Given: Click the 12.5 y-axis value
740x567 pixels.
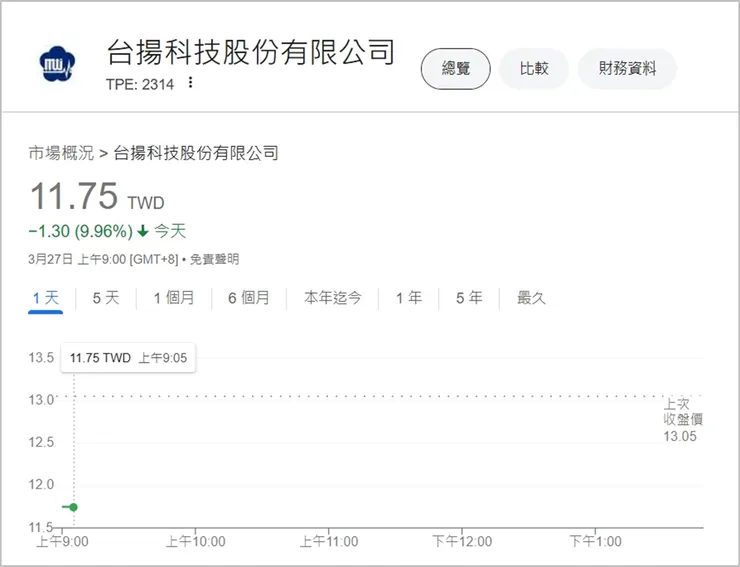Looking at the screenshot, I should click(x=41, y=442).
